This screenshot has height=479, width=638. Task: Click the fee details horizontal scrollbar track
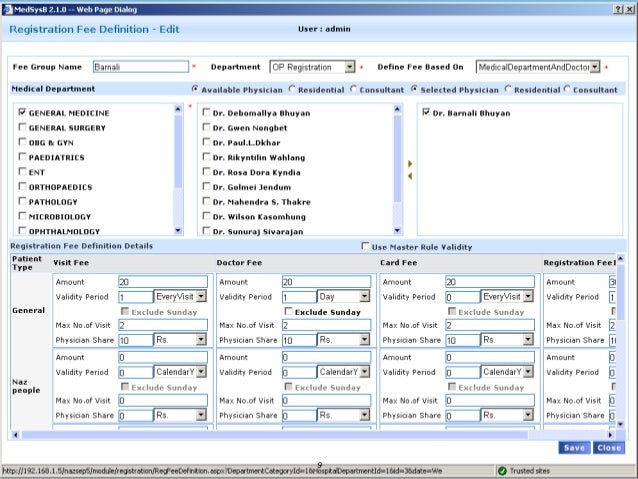pos(312,435)
